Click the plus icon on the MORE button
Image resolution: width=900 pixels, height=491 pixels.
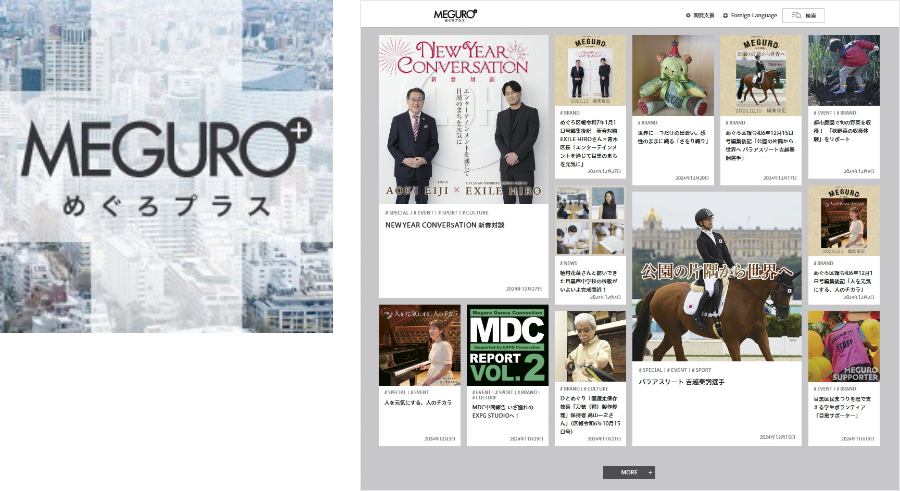(x=650, y=472)
